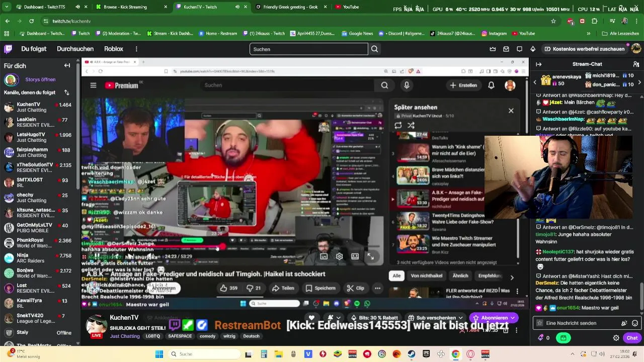Open the Chrome apps grid in bookmarks bar

pos(7,33)
